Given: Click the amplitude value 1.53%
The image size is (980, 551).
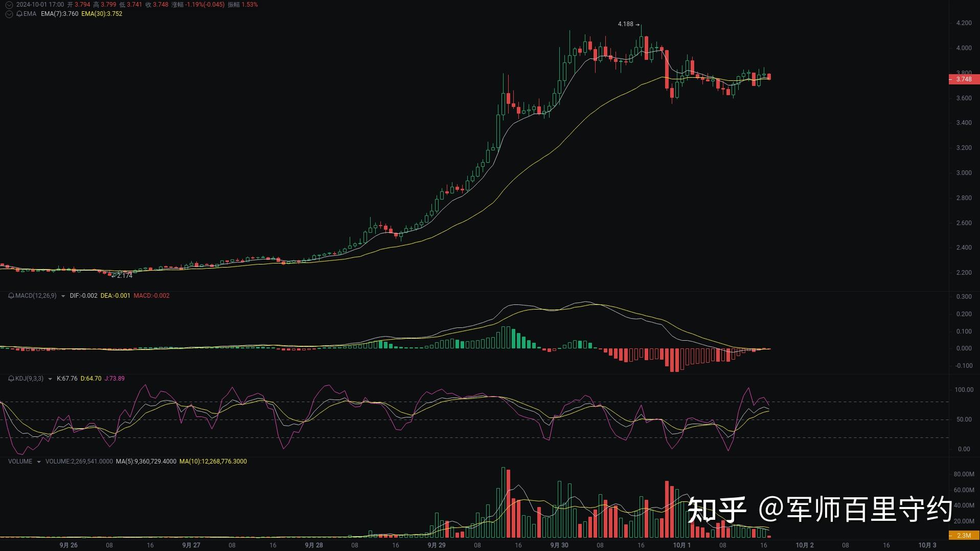Looking at the screenshot, I should pyautogui.click(x=249, y=5).
